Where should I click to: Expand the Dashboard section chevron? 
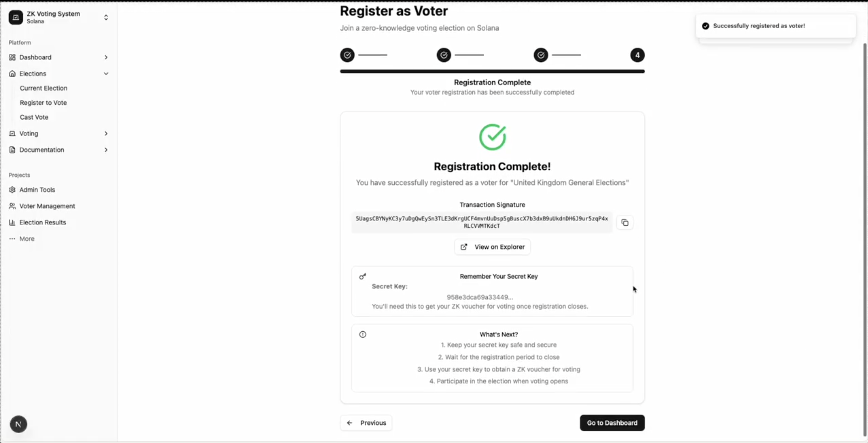pyautogui.click(x=106, y=57)
